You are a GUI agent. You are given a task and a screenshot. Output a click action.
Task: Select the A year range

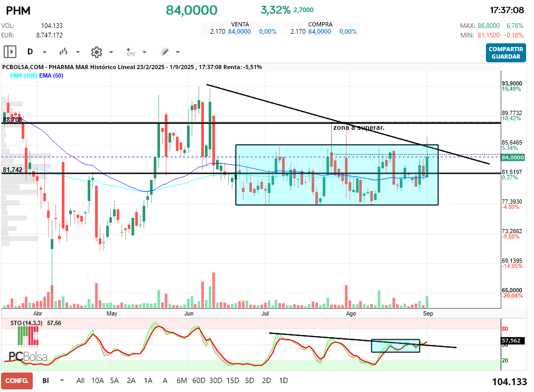[165, 380]
